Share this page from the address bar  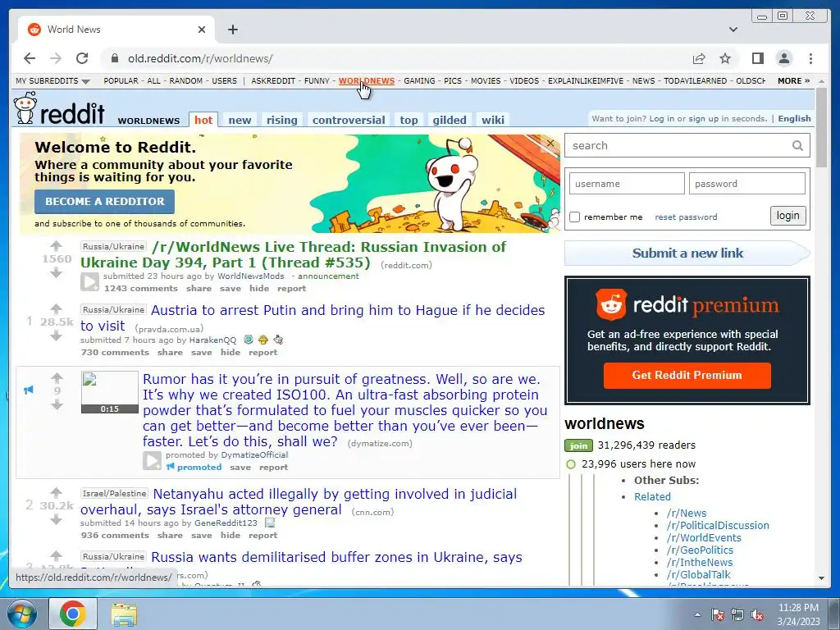pos(699,58)
